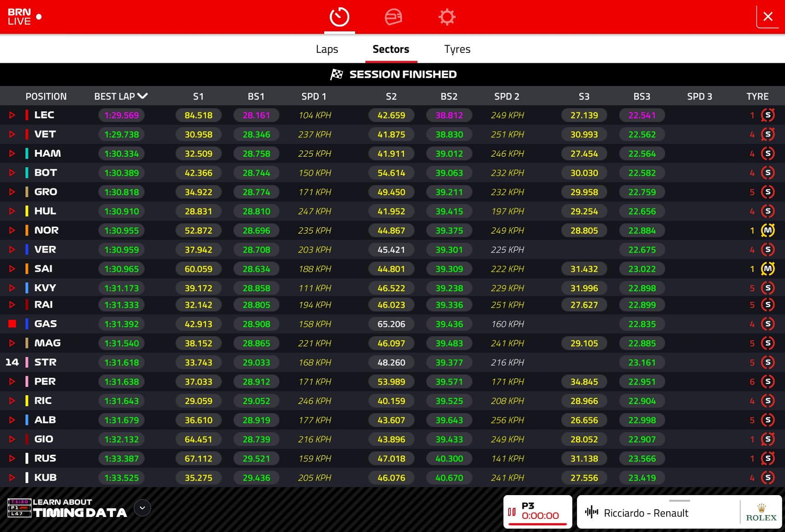Click the BS2 column header
This screenshot has width=785, height=532.
click(x=449, y=97)
